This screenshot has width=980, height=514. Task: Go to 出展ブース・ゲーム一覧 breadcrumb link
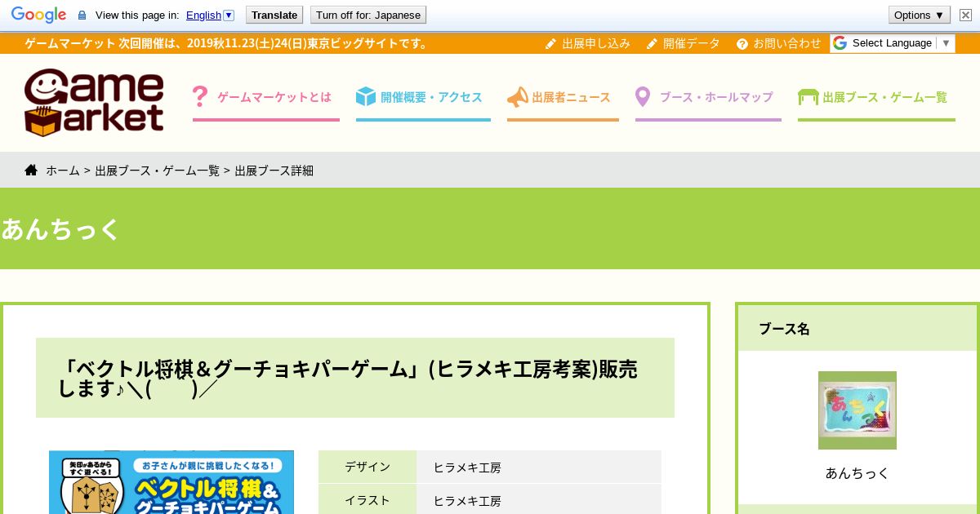tap(157, 171)
